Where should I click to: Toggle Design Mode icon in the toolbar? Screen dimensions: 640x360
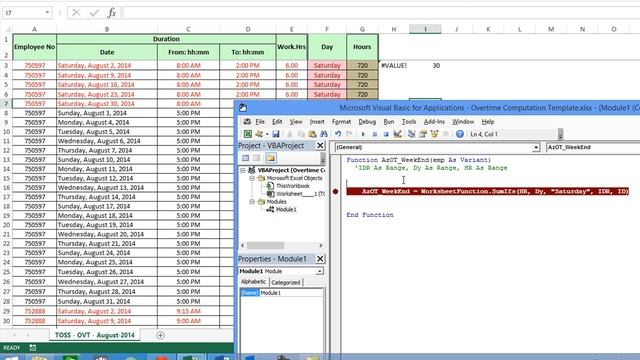pos(397,134)
